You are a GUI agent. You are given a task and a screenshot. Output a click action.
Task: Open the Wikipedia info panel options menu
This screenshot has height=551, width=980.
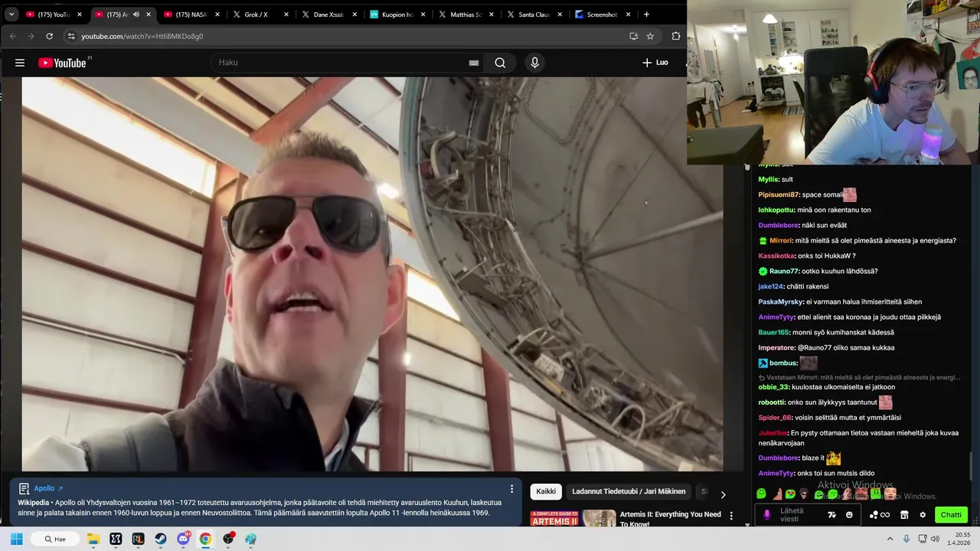tap(511, 488)
